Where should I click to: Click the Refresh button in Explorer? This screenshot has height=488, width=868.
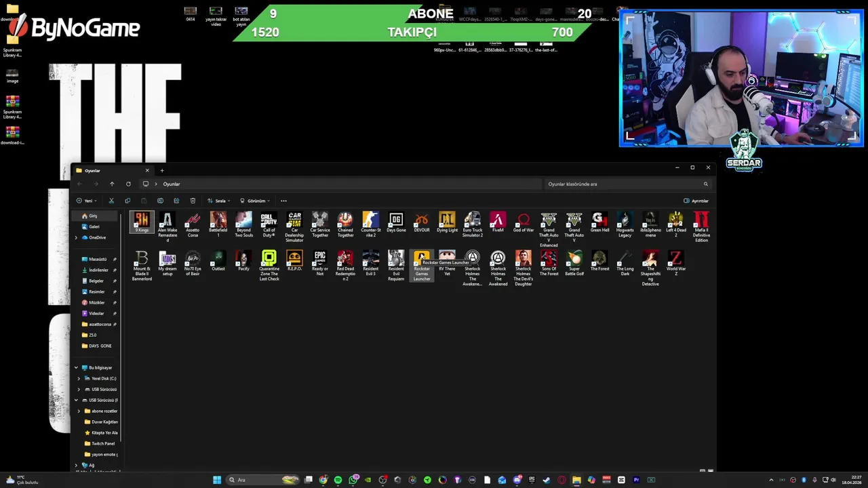tap(128, 184)
